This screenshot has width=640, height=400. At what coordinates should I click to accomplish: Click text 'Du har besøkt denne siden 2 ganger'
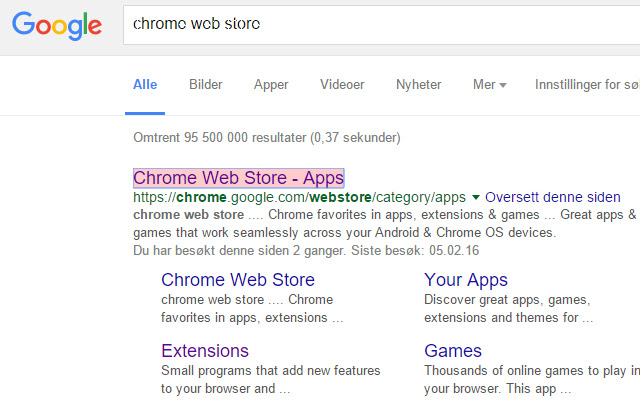click(240, 250)
